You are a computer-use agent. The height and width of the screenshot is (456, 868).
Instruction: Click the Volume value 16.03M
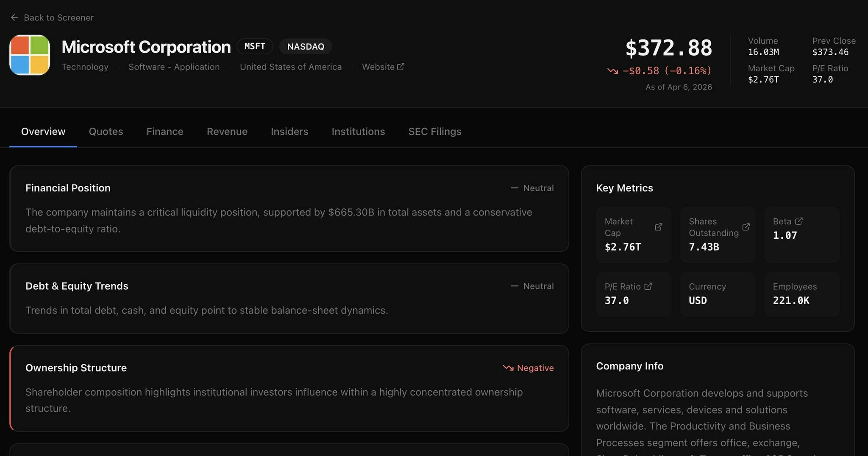pos(763,52)
